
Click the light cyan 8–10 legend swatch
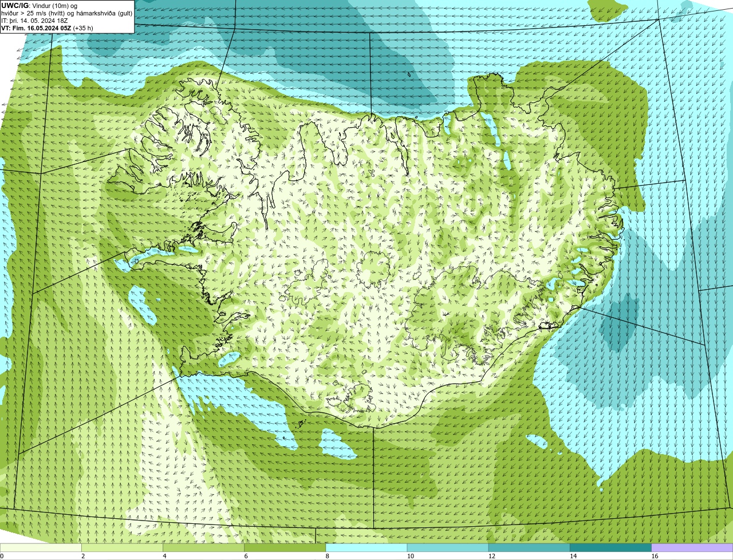pos(366,548)
